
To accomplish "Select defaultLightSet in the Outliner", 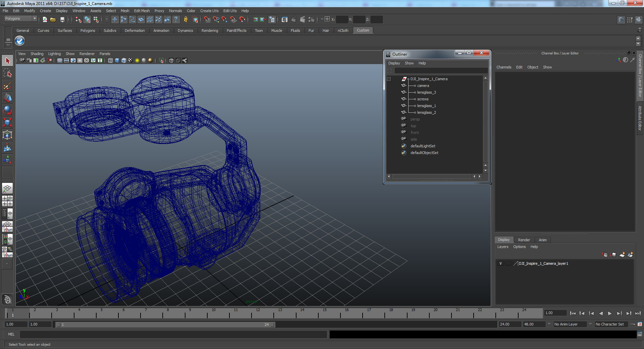I will point(423,146).
